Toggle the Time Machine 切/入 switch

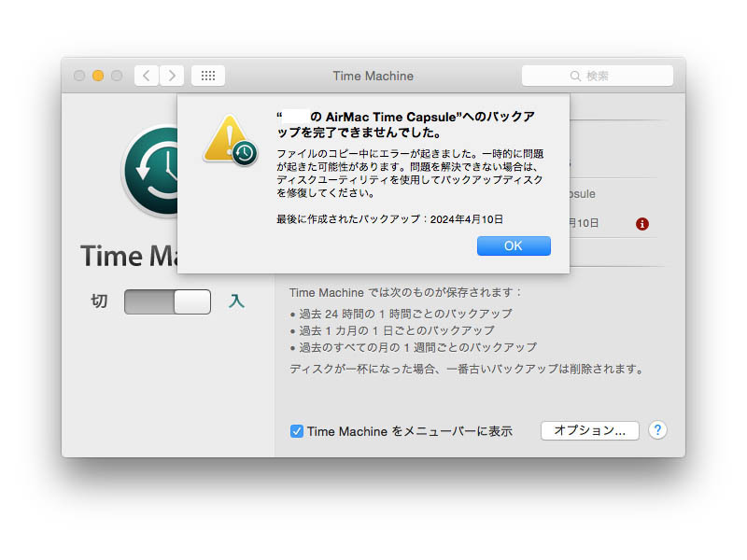(x=167, y=301)
